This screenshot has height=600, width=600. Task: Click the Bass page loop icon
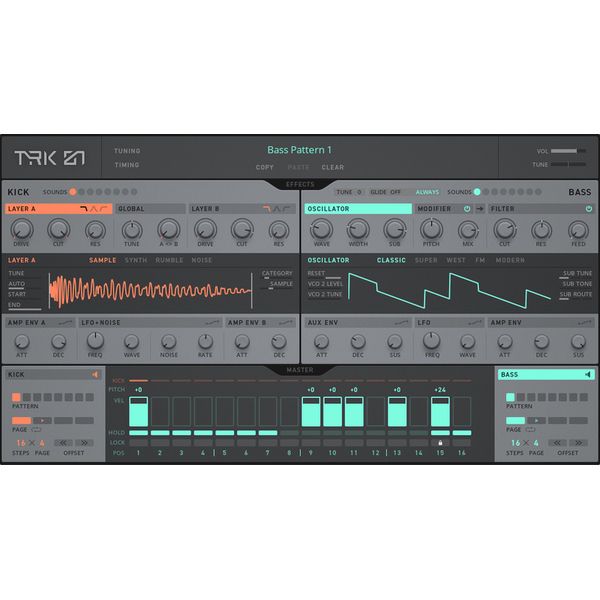[x=530, y=430]
